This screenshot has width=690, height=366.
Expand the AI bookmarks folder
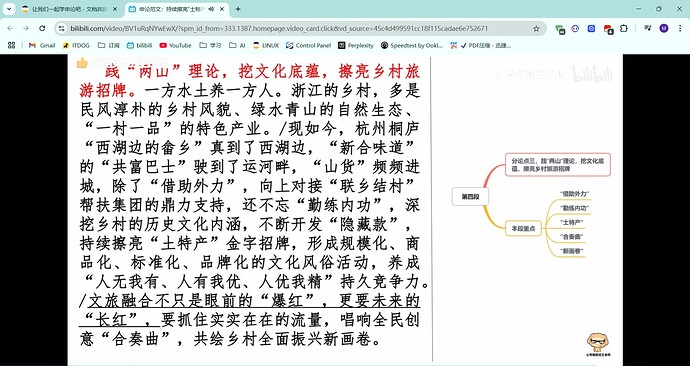coord(238,45)
